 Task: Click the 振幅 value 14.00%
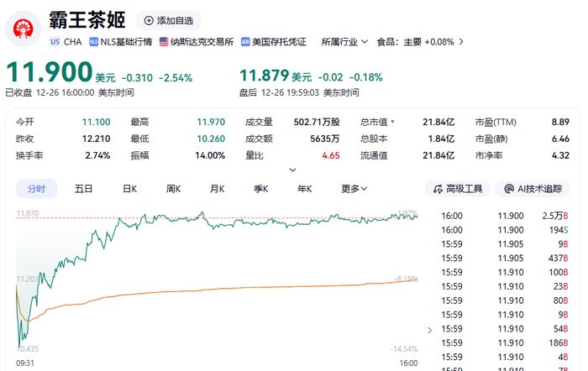(210, 155)
